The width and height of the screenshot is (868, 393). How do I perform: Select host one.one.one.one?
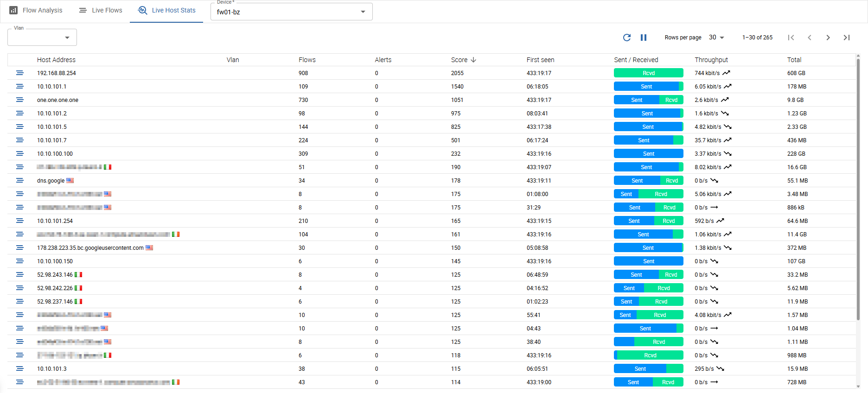(57, 100)
